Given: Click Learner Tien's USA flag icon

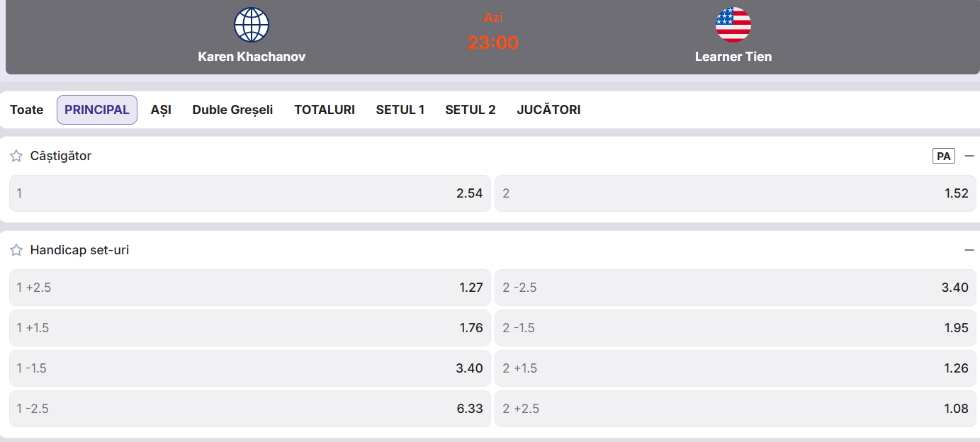Looking at the screenshot, I should (x=733, y=25).
